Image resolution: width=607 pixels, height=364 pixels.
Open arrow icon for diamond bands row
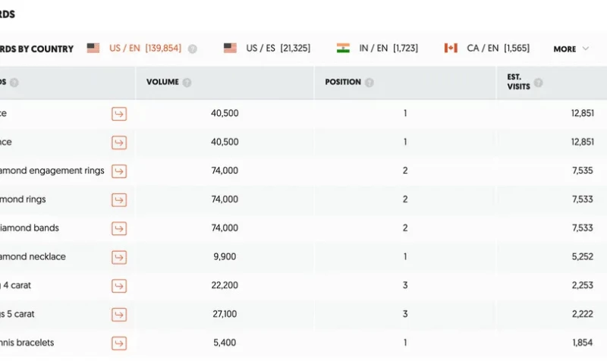(x=119, y=228)
